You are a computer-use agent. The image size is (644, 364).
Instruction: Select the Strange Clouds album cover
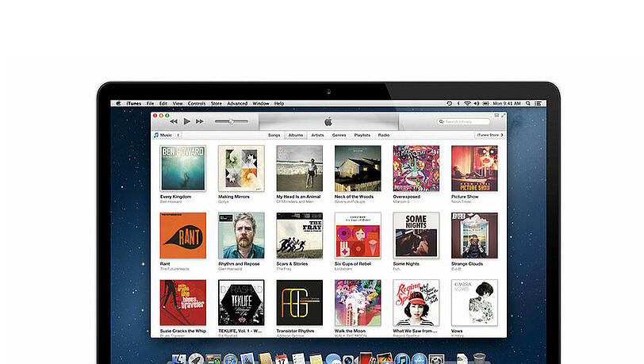tap(474, 236)
